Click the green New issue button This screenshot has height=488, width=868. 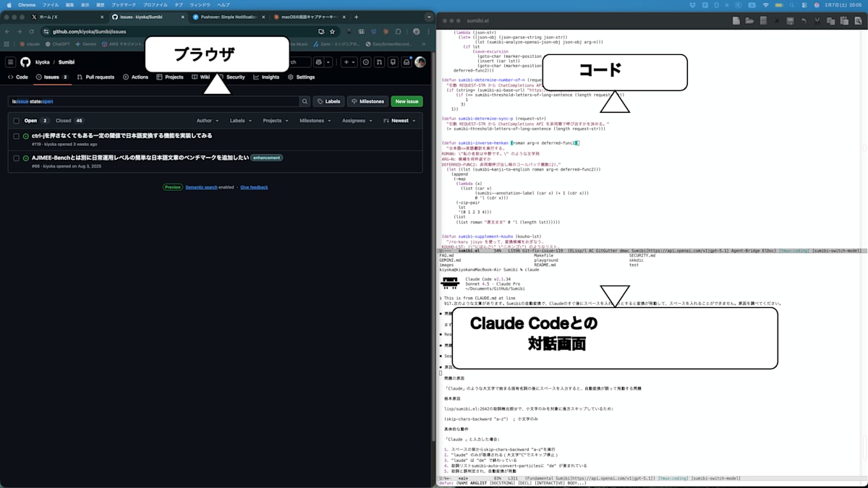coord(407,101)
